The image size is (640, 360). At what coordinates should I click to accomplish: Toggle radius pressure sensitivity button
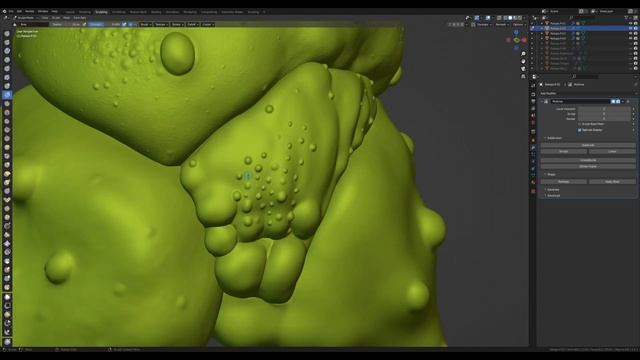(x=85, y=24)
